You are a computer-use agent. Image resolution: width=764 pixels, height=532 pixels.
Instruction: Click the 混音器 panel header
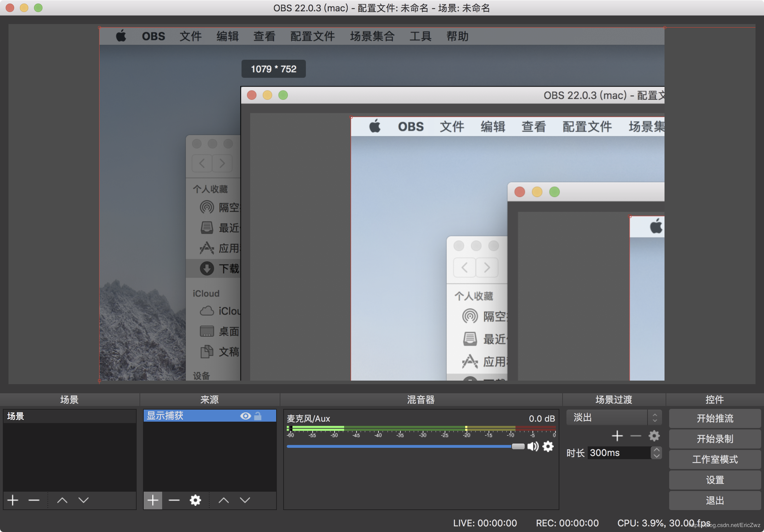coord(421,400)
